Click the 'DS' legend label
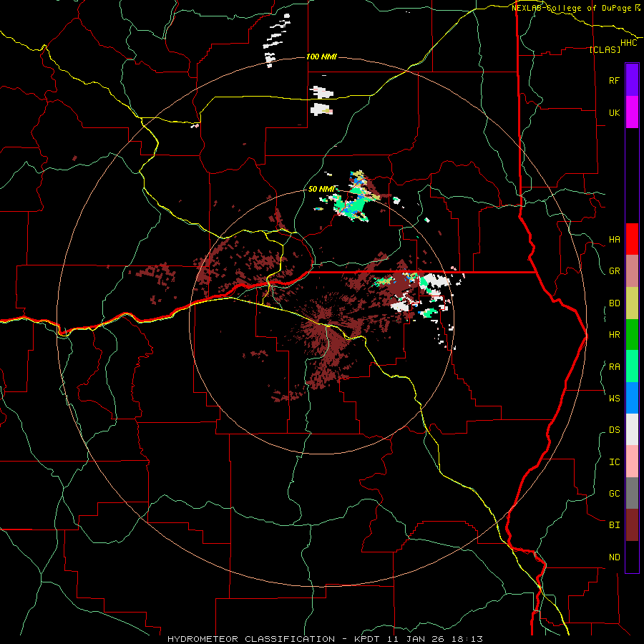The image size is (644, 644). click(614, 430)
